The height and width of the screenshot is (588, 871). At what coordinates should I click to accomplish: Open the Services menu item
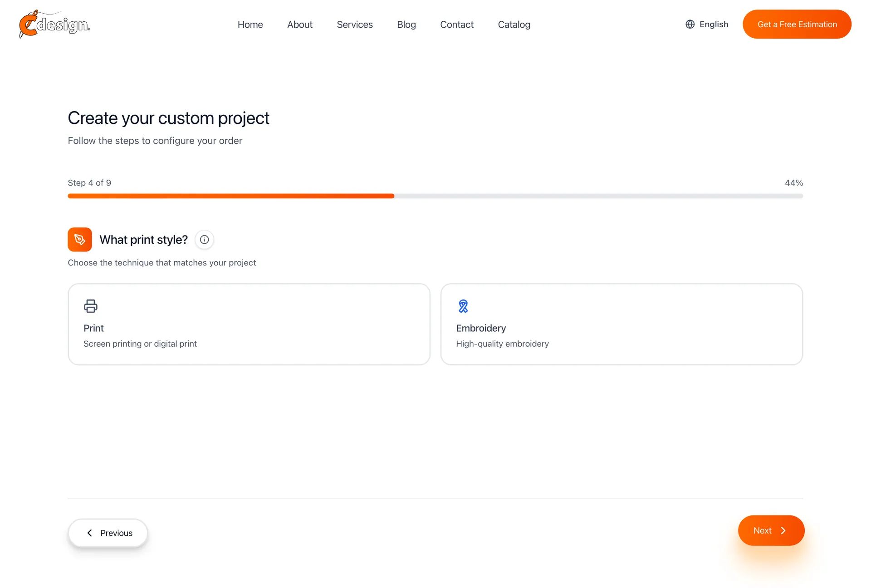point(355,24)
